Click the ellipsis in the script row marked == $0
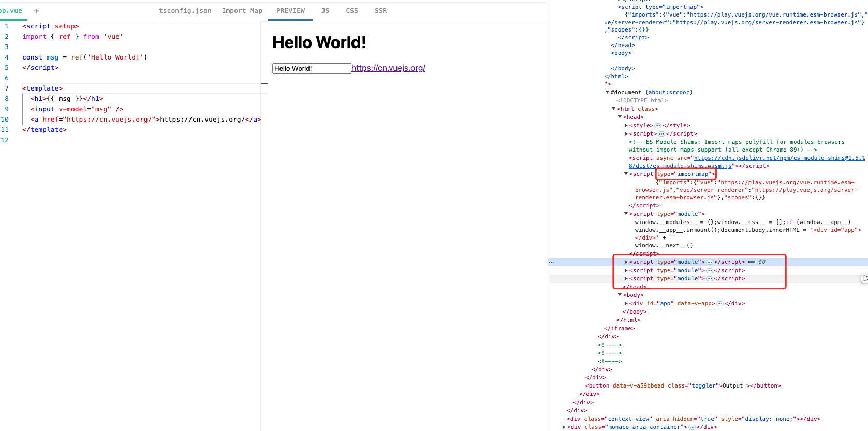This screenshot has width=868, height=431. 710,262
